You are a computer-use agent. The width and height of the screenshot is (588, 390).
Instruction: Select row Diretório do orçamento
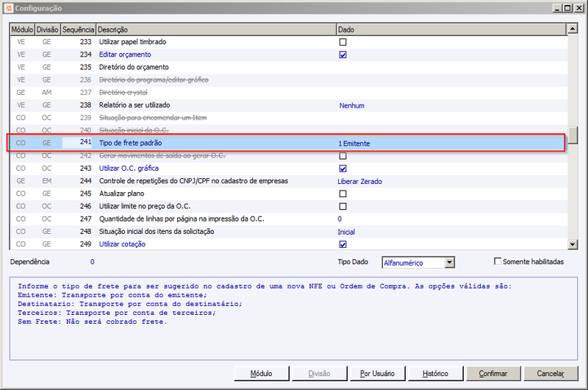(x=287, y=67)
